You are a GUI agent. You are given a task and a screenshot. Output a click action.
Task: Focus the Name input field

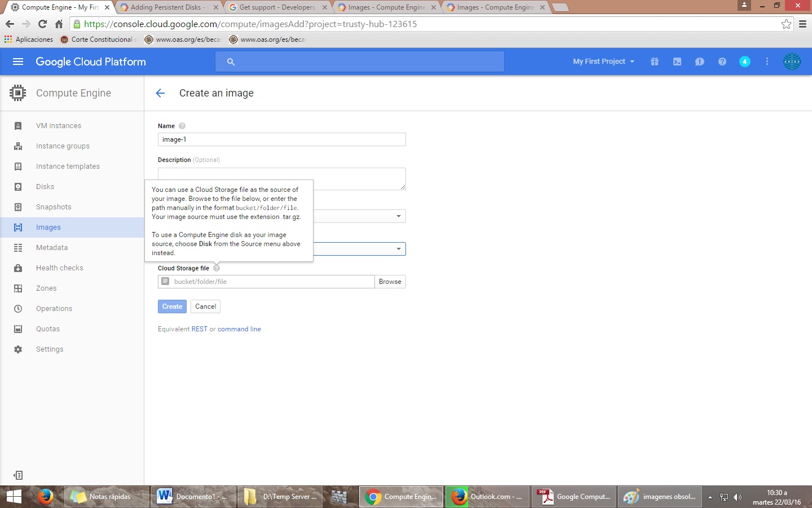coord(282,139)
